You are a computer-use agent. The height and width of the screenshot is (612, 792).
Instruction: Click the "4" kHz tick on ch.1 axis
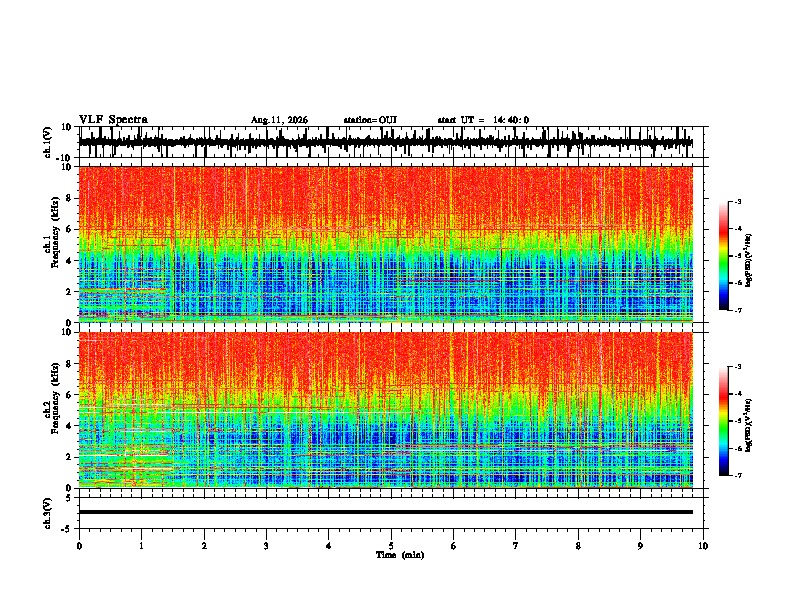69,261
